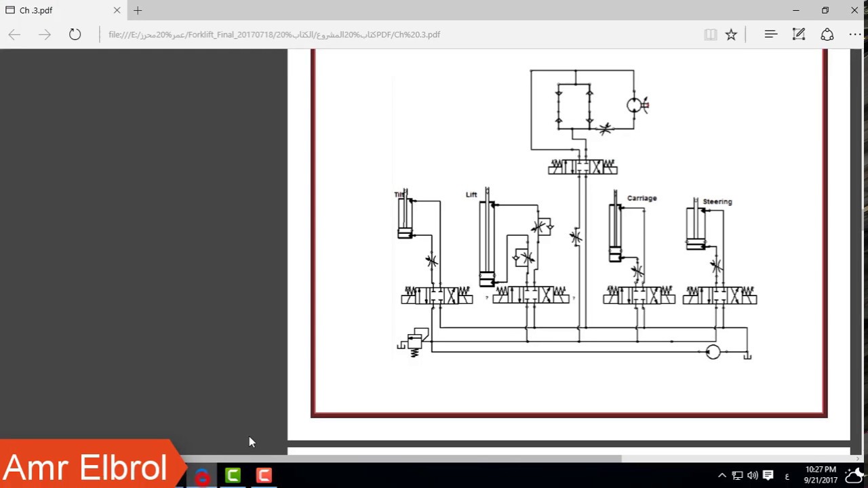This screenshot has height=488, width=868.
Task: Refresh the current PDF page
Action: [75, 35]
